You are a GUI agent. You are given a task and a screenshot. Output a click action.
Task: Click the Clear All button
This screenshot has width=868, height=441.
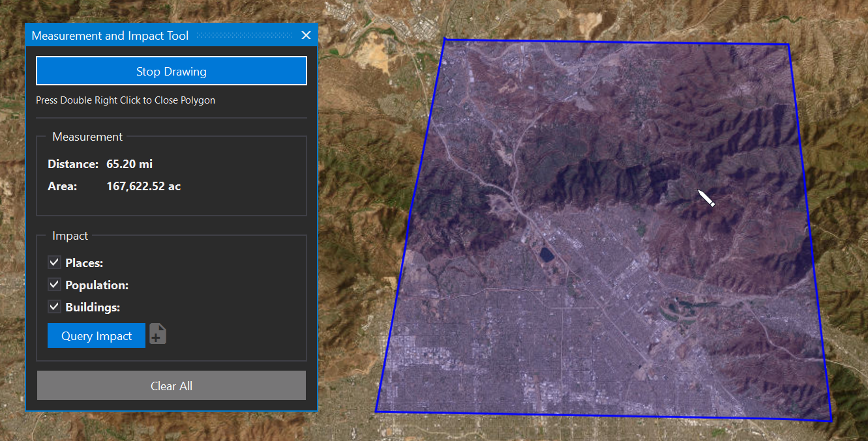point(172,386)
